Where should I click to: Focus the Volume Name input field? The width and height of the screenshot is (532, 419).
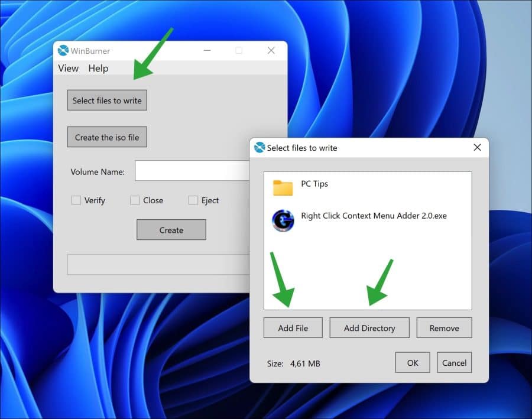pos(192,171)
